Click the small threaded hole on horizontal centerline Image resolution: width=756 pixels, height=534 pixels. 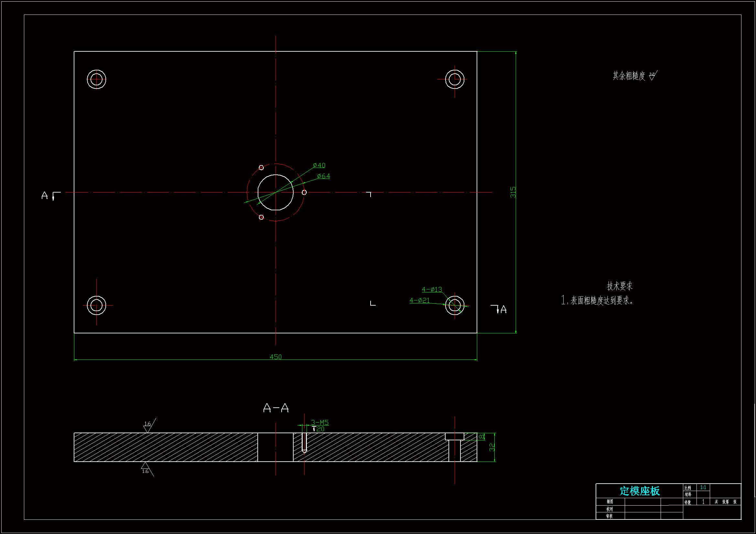pos(304,192)
